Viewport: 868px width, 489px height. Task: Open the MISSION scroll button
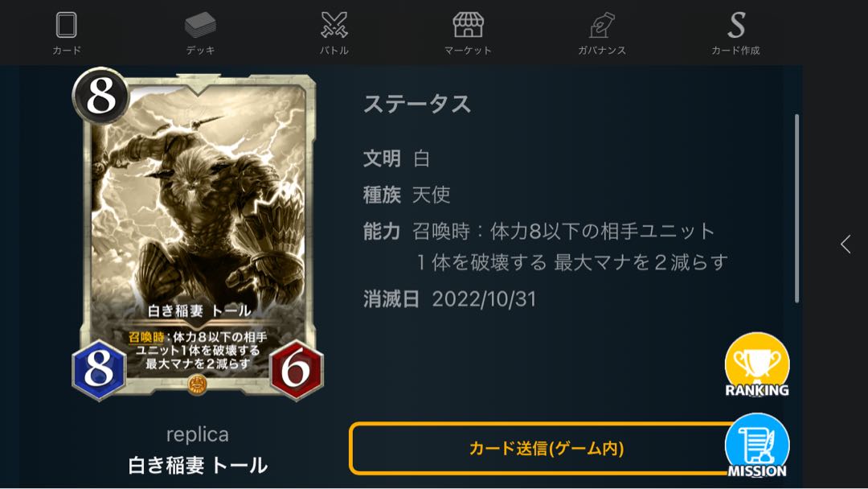click(757, 446)
